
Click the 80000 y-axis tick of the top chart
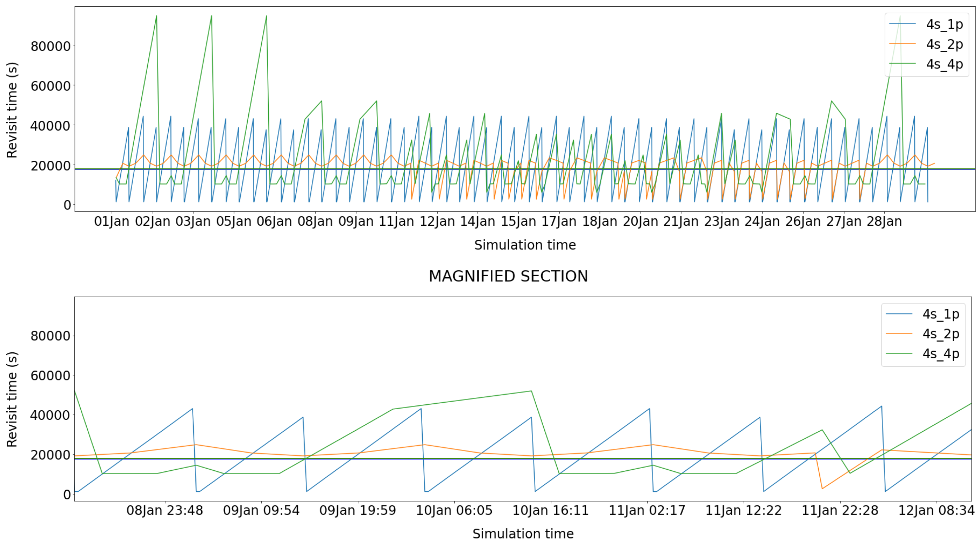click(51, 46)
